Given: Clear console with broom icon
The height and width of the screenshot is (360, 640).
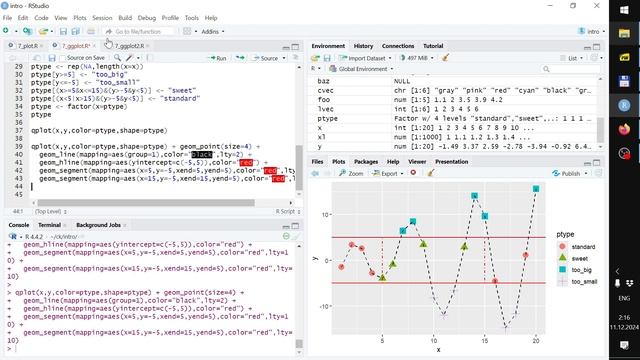Looking at the screenshot, I should click(296, 236).
